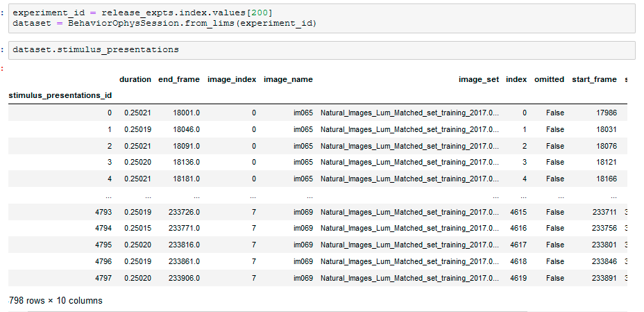Viewport: 644px width, 312px height.
Task: Select end_frame value 18181.0
Action: [x=187, y=179]
